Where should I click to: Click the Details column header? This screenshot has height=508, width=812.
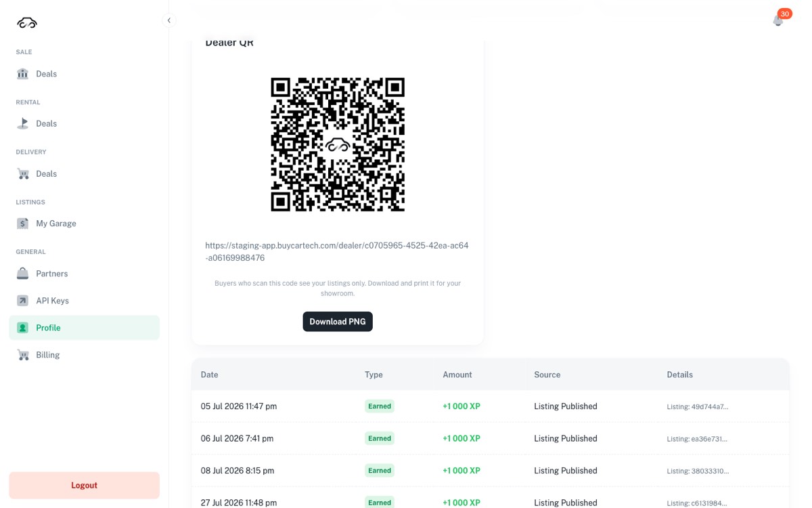tap(680, 375)
